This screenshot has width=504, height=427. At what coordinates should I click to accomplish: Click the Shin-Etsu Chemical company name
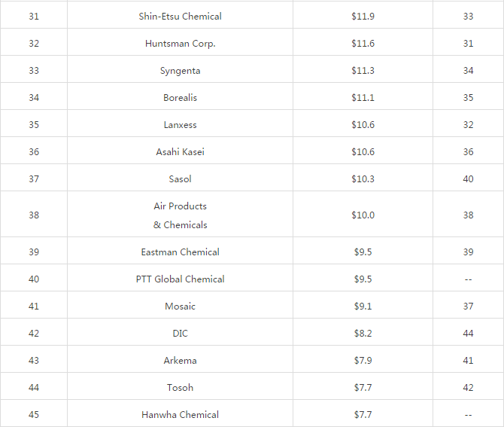point(180,17)
